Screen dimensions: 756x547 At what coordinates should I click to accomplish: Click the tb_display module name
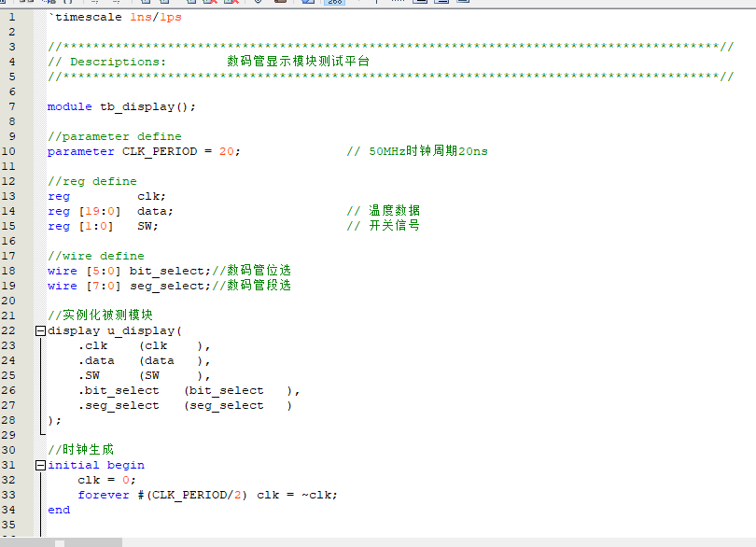coord(137,107)
